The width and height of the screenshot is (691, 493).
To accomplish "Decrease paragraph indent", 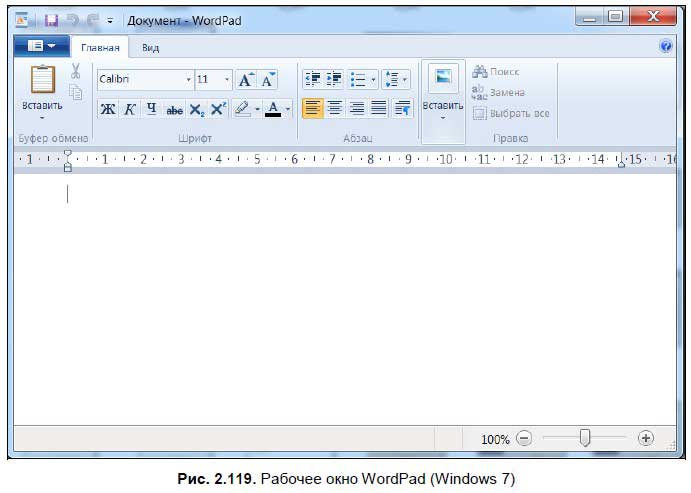I will coord(313,79).
